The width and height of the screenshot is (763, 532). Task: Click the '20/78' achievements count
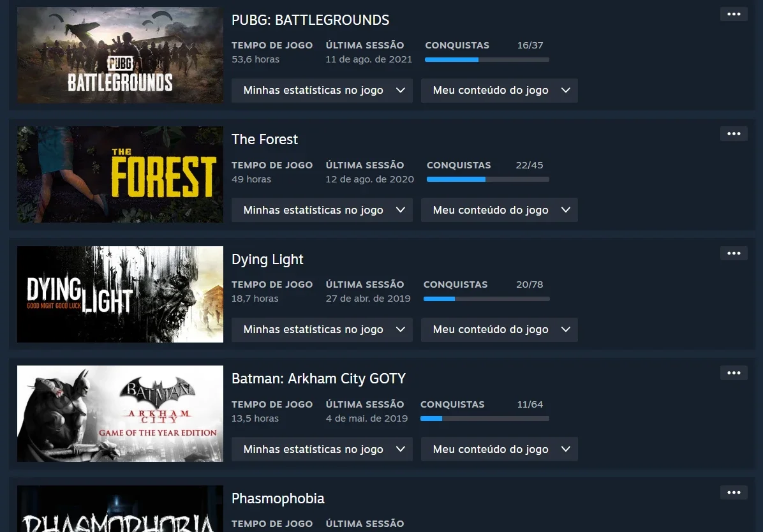pyautogui.click(x=530, y=284)
